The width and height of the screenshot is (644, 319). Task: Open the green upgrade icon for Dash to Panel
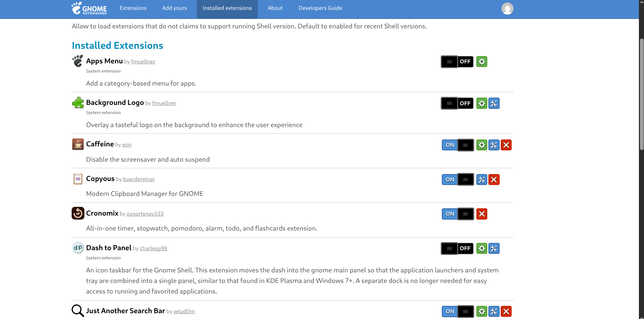point(482,248)
